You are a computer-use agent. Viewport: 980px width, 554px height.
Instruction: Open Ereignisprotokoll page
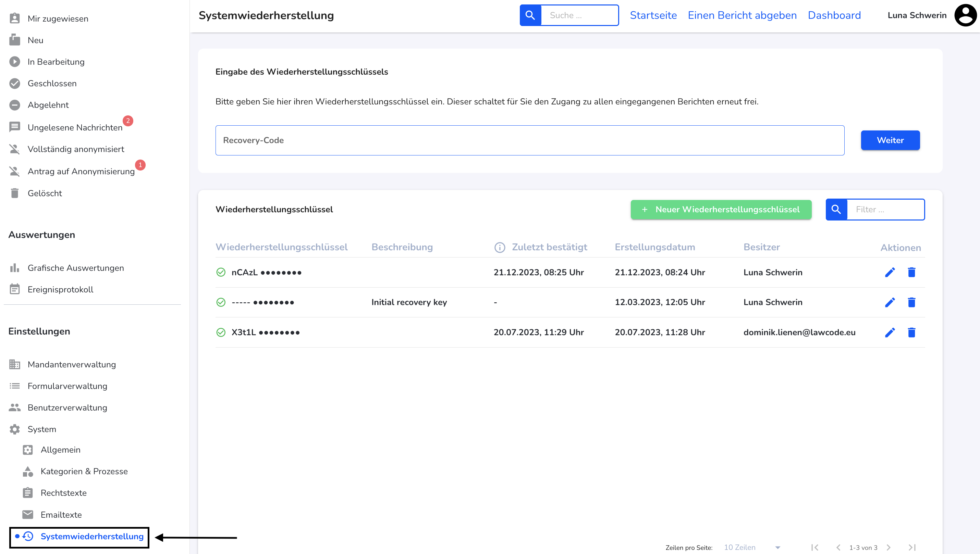click(60, 289)
